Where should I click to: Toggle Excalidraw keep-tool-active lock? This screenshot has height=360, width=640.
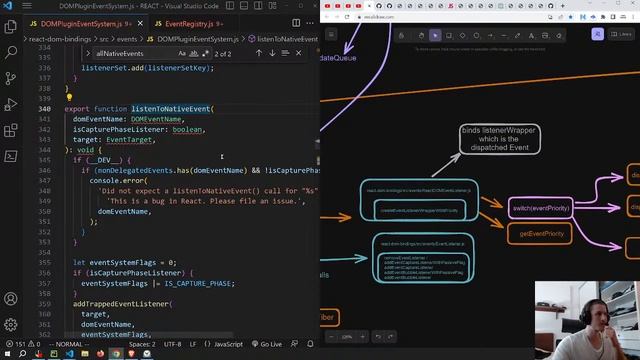tap(401, 36)
